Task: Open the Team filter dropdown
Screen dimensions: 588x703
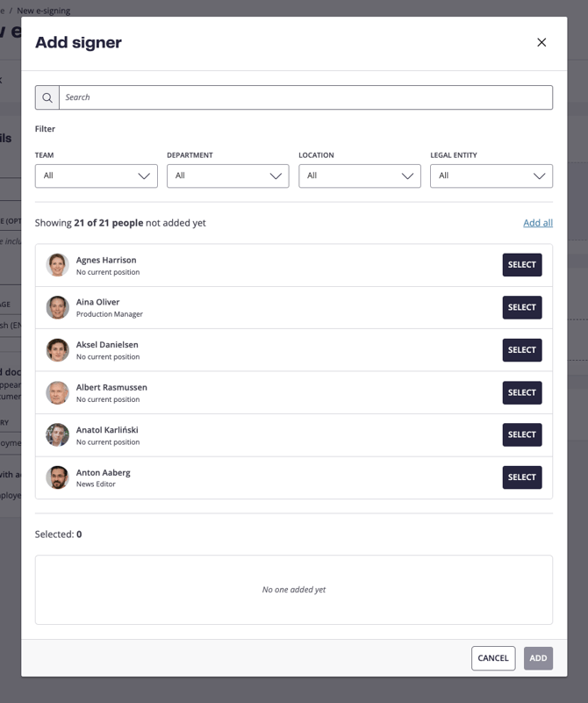Action: click(x=97, y=176)
